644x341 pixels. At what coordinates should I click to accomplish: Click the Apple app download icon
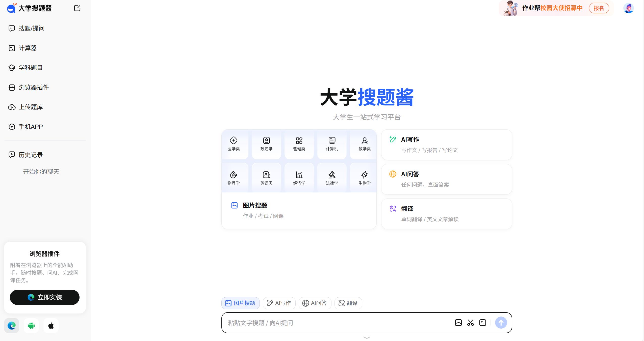coord(51,325)
